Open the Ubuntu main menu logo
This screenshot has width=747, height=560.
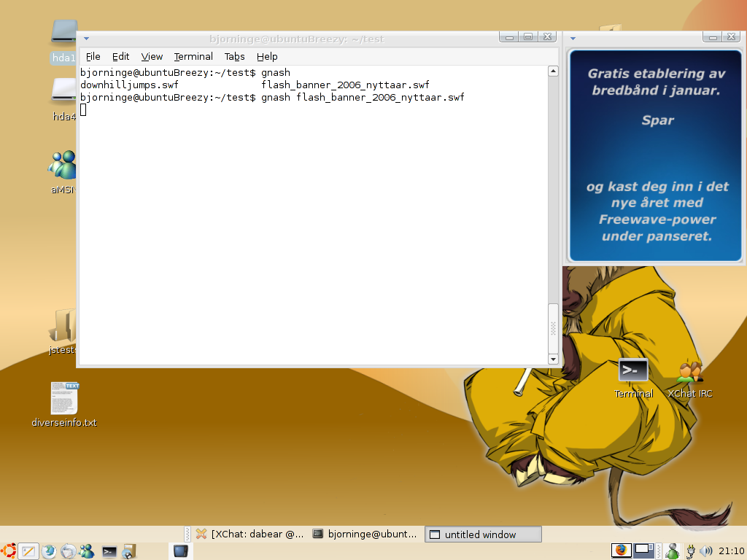click(9, 551)
